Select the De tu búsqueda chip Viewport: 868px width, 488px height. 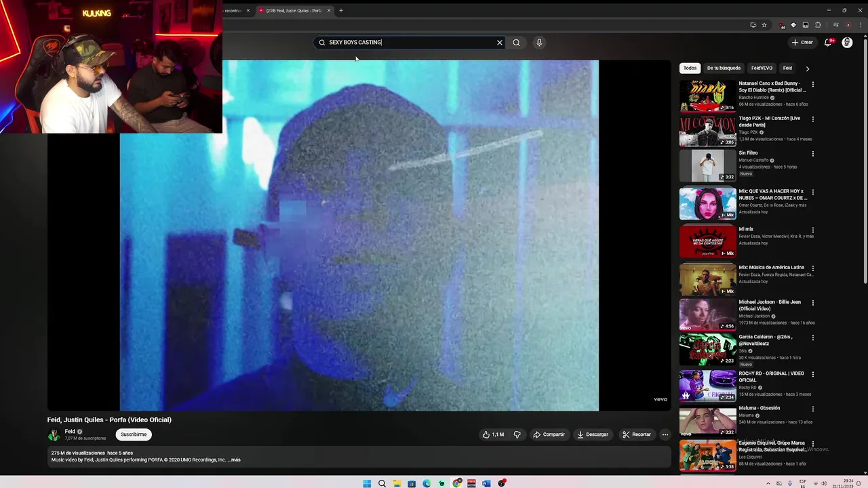click(724, 68)
